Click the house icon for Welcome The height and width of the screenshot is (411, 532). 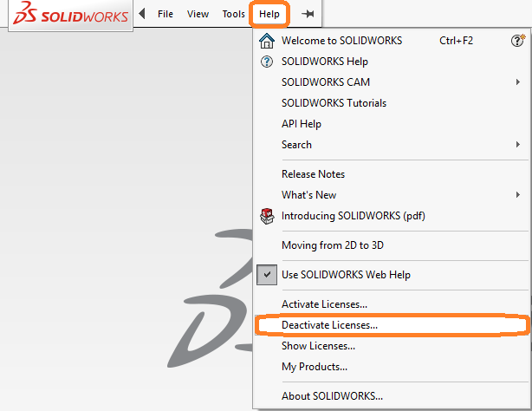267,41
